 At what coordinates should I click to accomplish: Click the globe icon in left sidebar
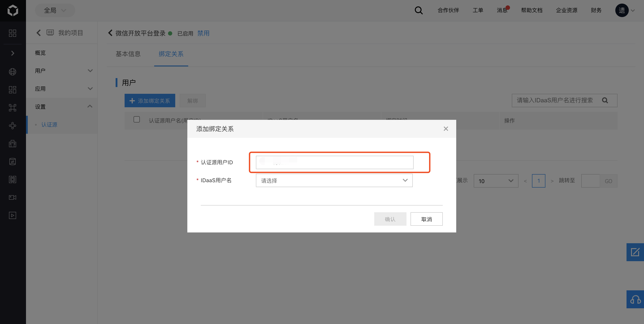click(13, 72)
